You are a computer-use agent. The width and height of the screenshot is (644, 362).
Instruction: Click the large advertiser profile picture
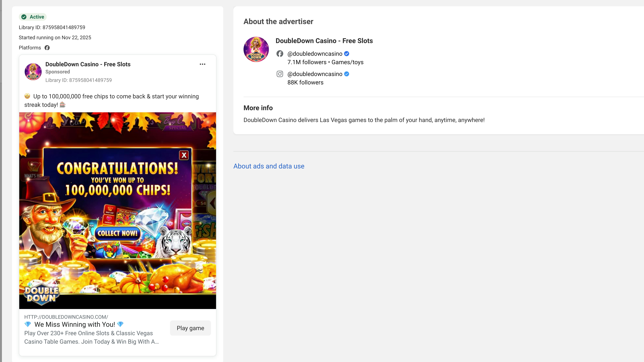(256, 50)
